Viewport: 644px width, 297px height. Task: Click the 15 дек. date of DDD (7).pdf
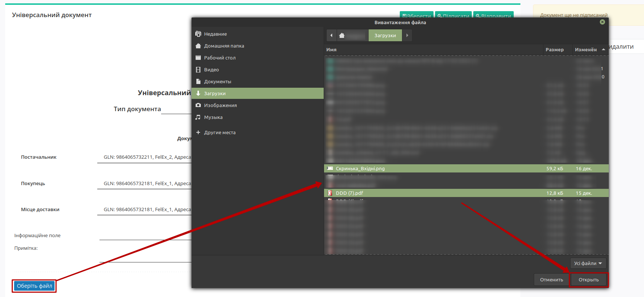pyautogui.click(x=584, y=193)
